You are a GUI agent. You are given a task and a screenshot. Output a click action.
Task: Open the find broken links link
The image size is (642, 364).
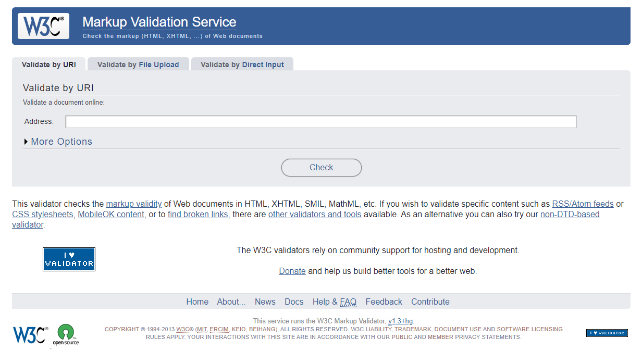coord(199,215)
